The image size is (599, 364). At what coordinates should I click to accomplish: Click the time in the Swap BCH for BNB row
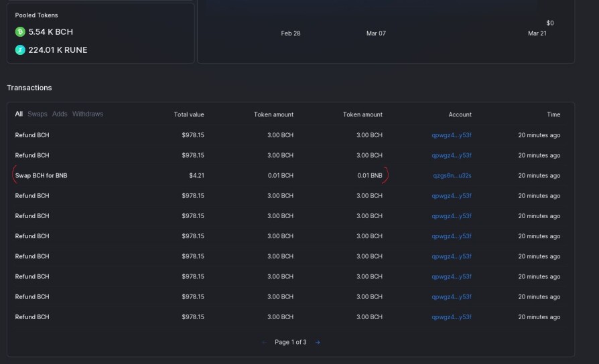pyautogui.click(x=539, y=175)
